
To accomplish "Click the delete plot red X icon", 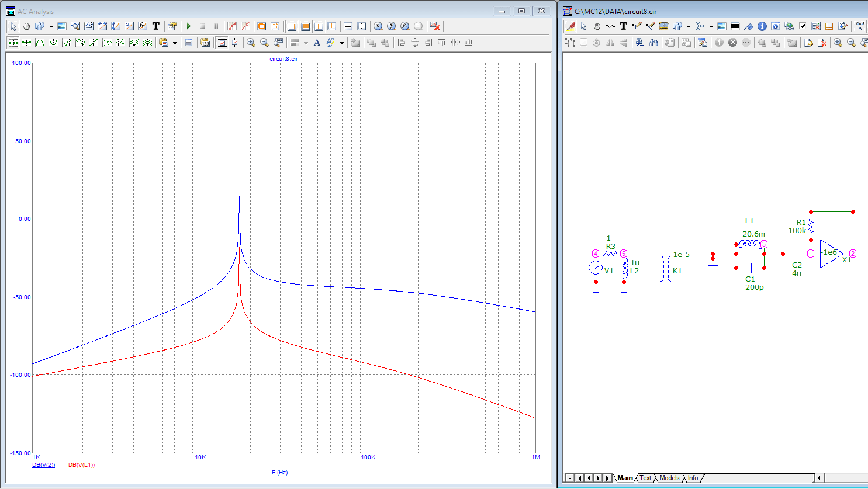I will [x=435, y=26].
